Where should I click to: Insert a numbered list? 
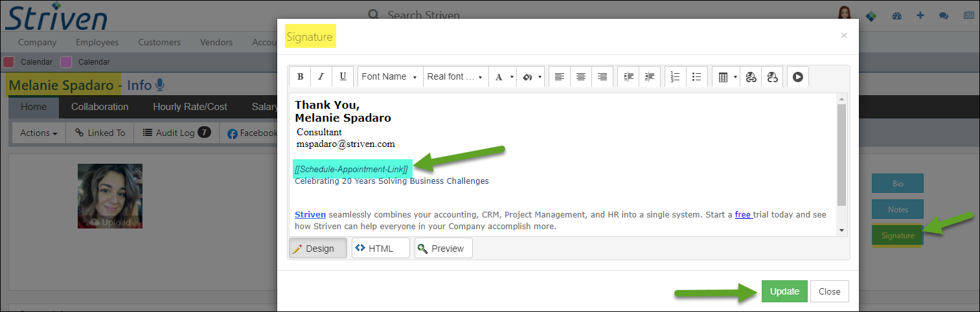click(676, 76)
